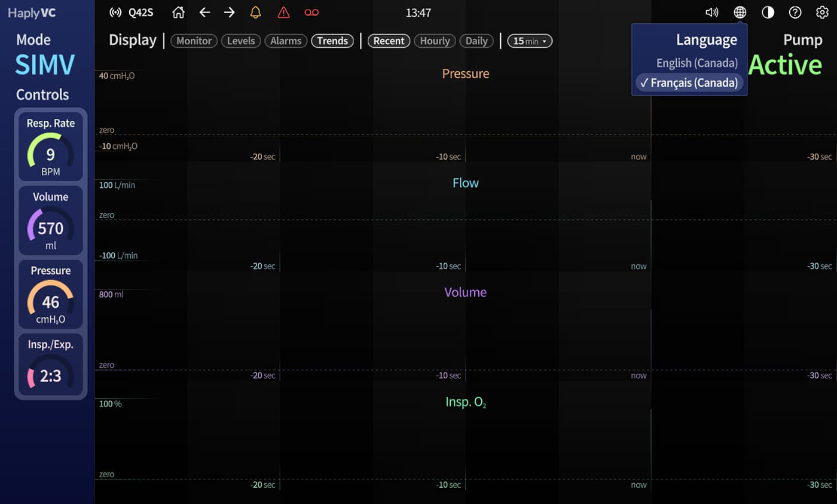Toggle display contrast mode

coord(768,11)
